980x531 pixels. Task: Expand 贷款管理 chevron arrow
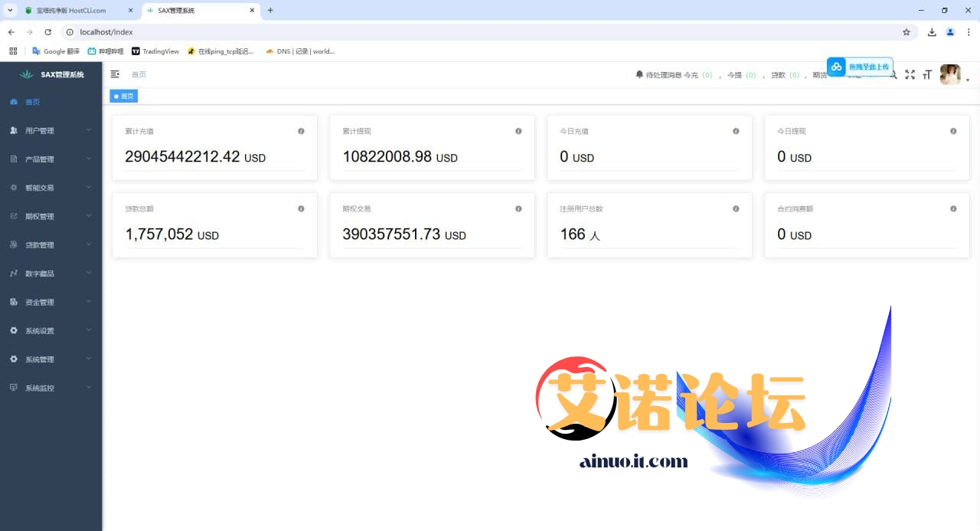pyautogui.click(x=89, y=244)
